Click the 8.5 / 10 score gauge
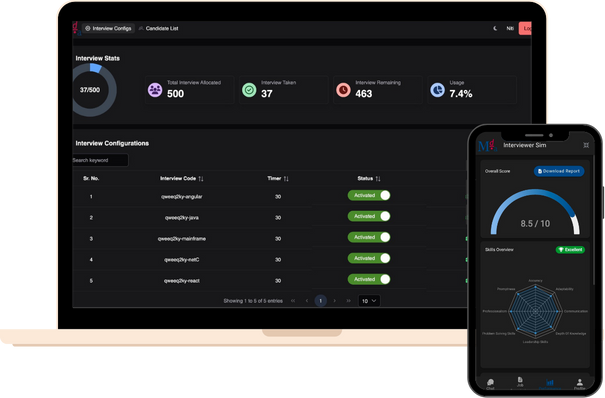 [535, 211]
